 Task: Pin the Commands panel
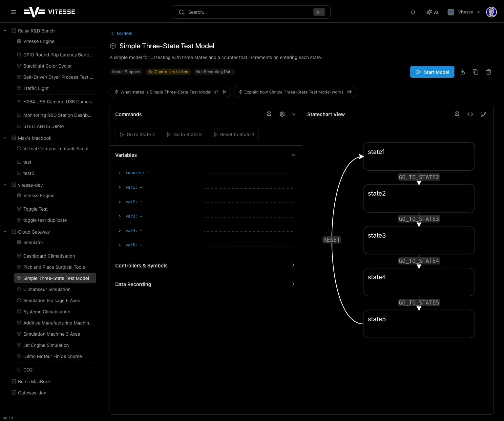tap(269, 114)
